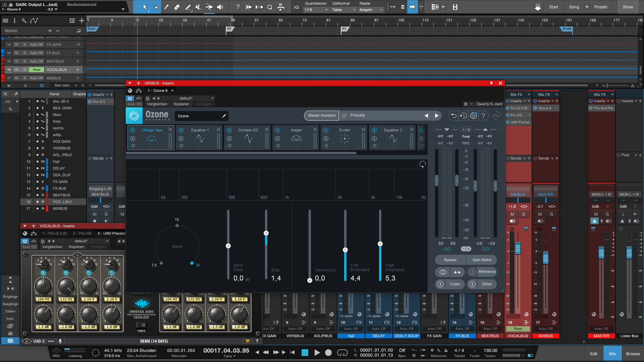Open Ozone undo history icon
The height and width of the screenshot is (362, 644).
point(464,116)
